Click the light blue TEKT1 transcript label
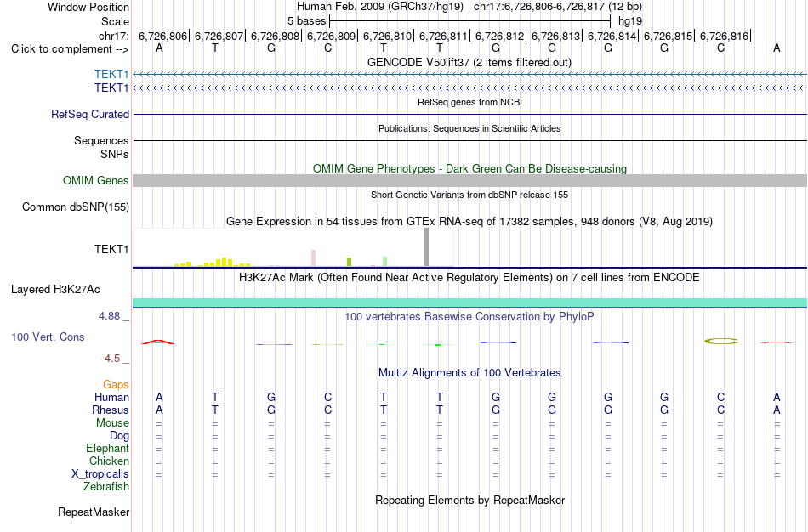808x532 pixels. pos(111,74)
